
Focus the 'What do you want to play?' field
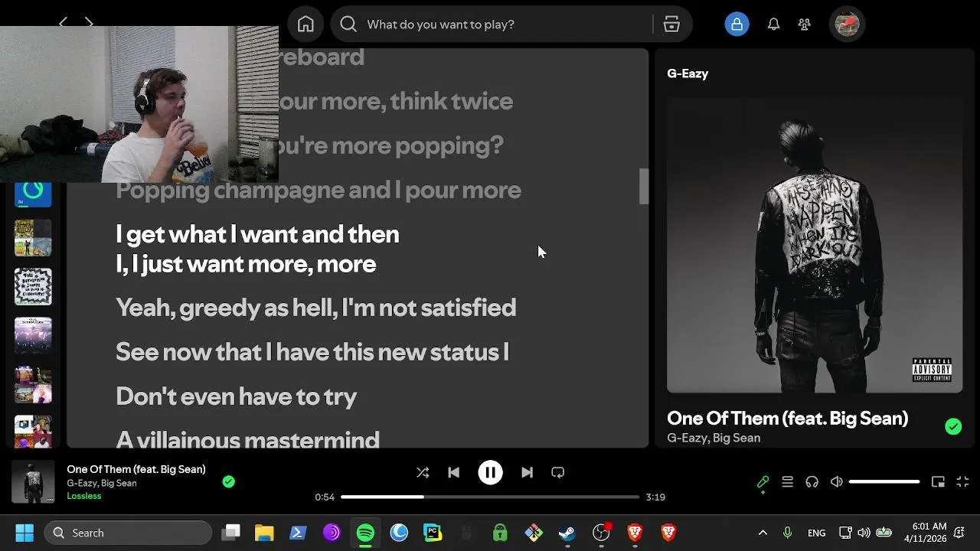click(x=511, y=24)
